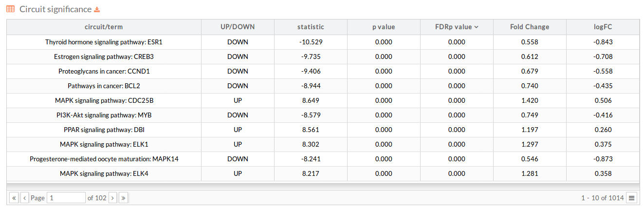Click the FDRp value sort arrow
The width and height of the screenshot is (644, 210).
(476, 27)
